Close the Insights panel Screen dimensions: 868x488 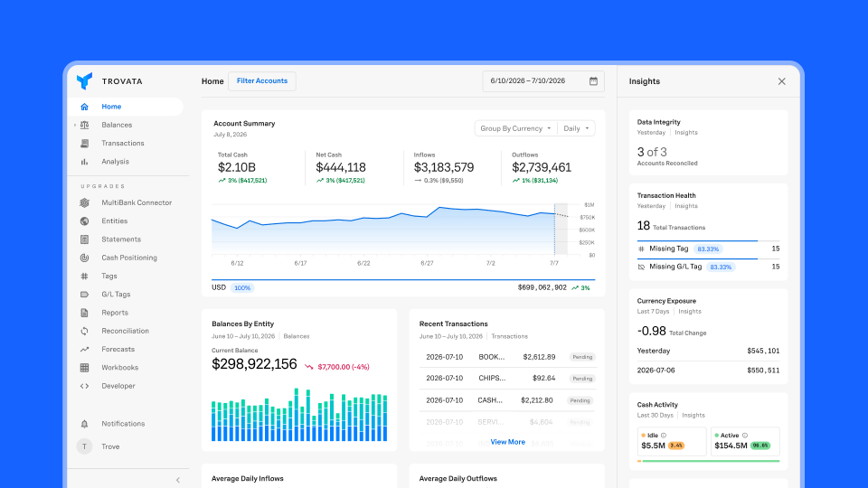coord(781,81)
